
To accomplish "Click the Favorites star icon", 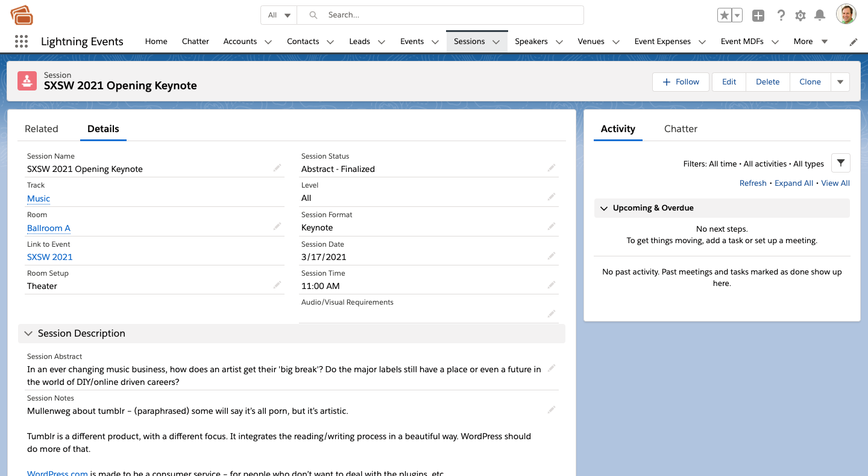I will tap(724, 16).
